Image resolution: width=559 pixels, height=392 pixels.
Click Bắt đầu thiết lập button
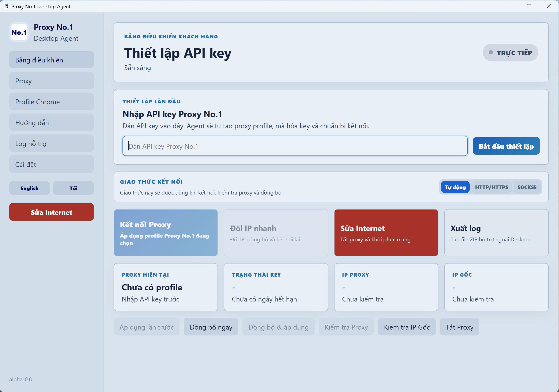pos(506,146)
